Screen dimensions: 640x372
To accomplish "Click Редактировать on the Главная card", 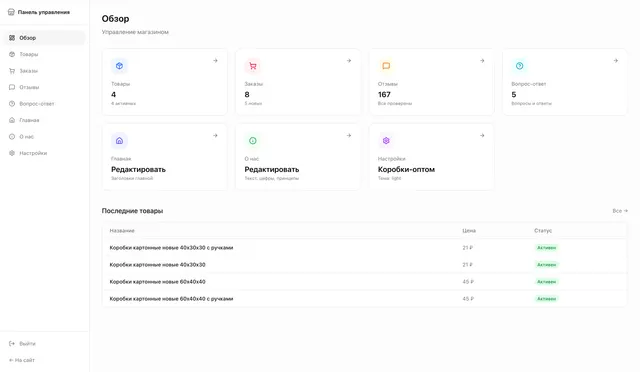I will [x=138, y=169].
